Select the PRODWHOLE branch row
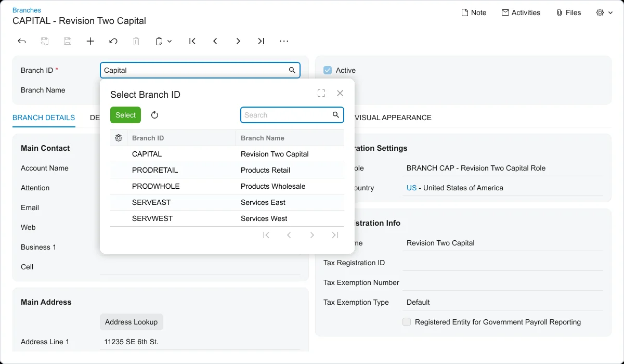624x364 pixels. pyautogui.click(x=227, y=186)
